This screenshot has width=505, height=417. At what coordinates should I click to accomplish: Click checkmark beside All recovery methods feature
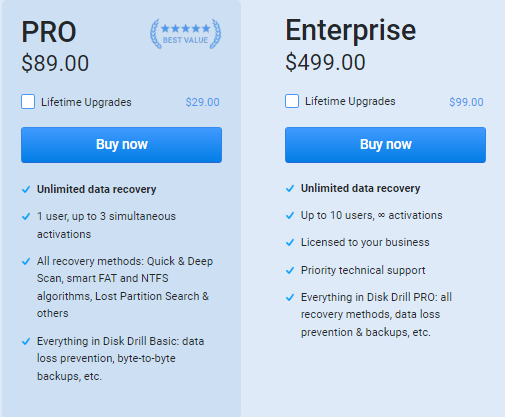26,261
